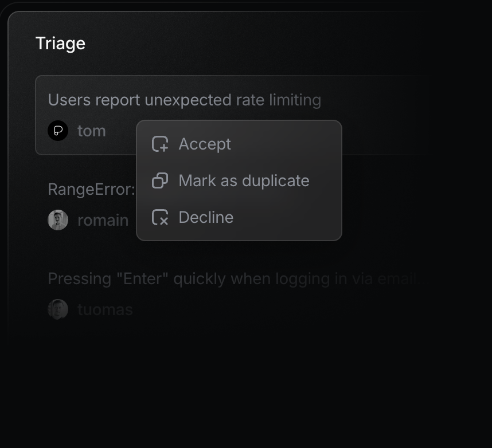Click the author name tom
Image resolution: width=492 pixels, height=448 pixels.
92,131
